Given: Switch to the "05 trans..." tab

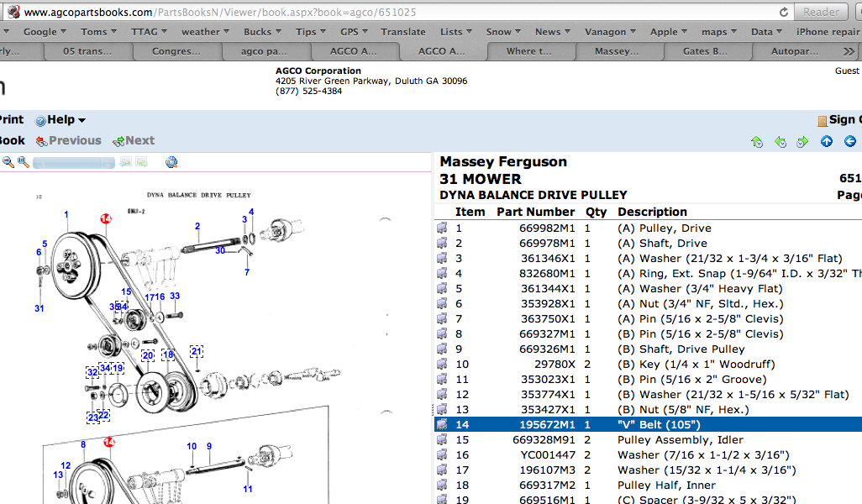Looking at the screenshot, I should coord(88,52).
